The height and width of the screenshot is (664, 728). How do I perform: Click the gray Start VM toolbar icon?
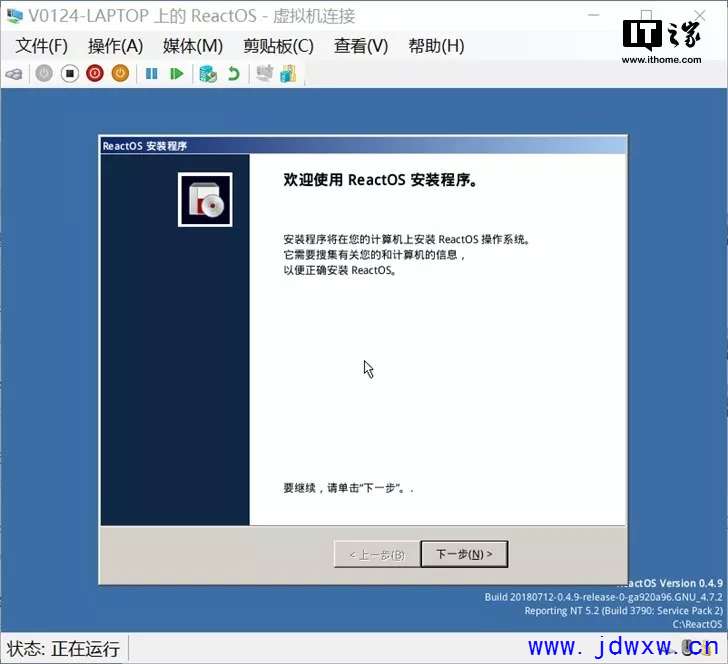pyautogui.click(x=44, y=73)
